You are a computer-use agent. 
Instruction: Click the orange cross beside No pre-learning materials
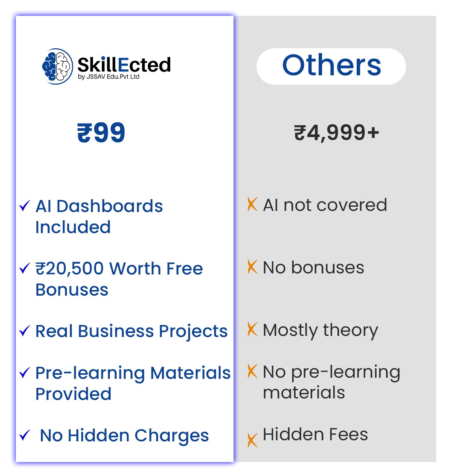(252, 371)
